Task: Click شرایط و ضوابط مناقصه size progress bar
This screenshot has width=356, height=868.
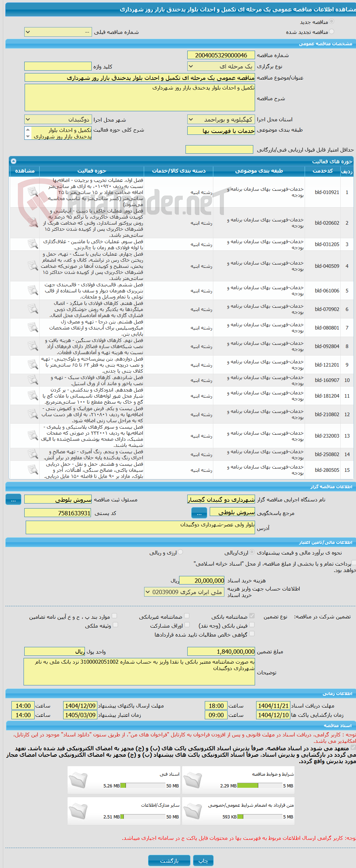Action: 260,786
